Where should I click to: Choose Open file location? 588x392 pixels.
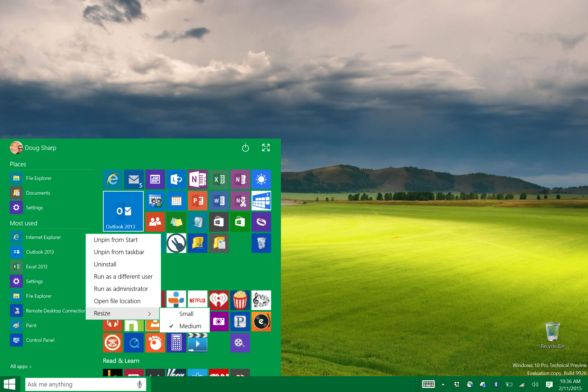click(123, 301)
